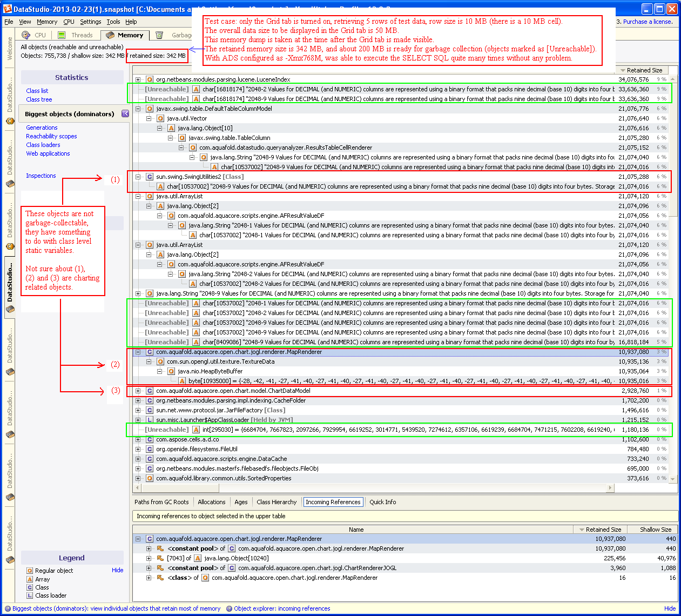The image size is (681, 616).
Task: Expand the org.netbeans.modules.parsing.lucene.LuceneIndex node
Action: point(138,79)
